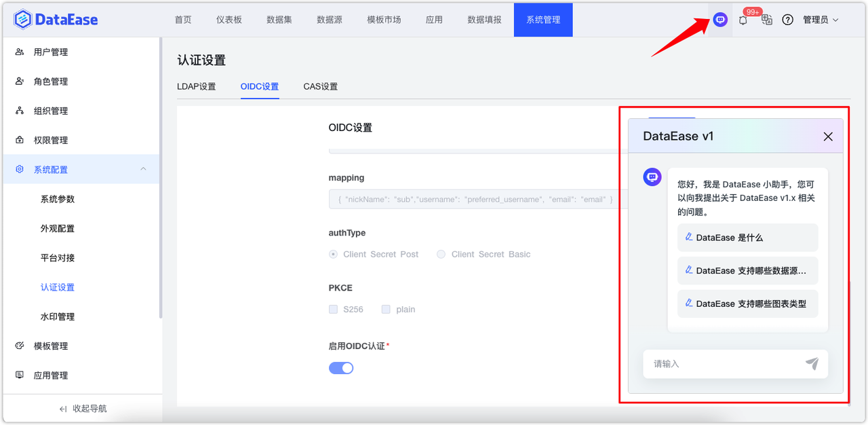Click the authType field label
This screenshot has width=868, height=425.
(x=347, y=233)
